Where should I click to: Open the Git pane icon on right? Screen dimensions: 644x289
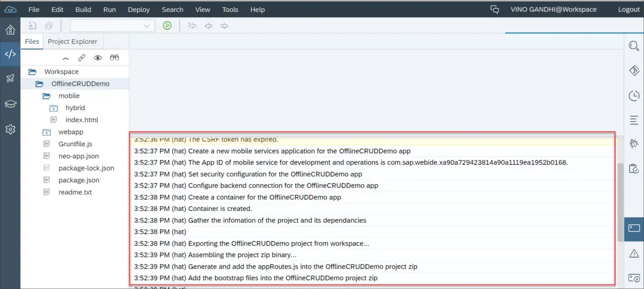point(634,70)
